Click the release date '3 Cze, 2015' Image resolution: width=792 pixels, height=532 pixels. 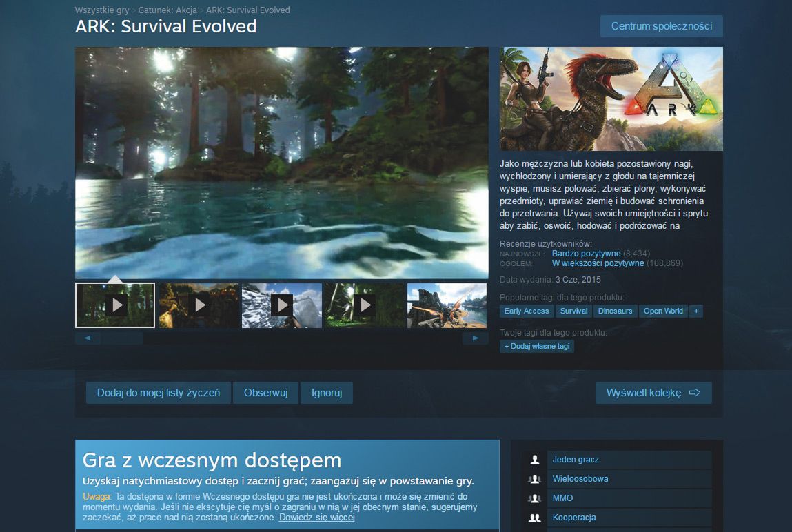(578, 280)
